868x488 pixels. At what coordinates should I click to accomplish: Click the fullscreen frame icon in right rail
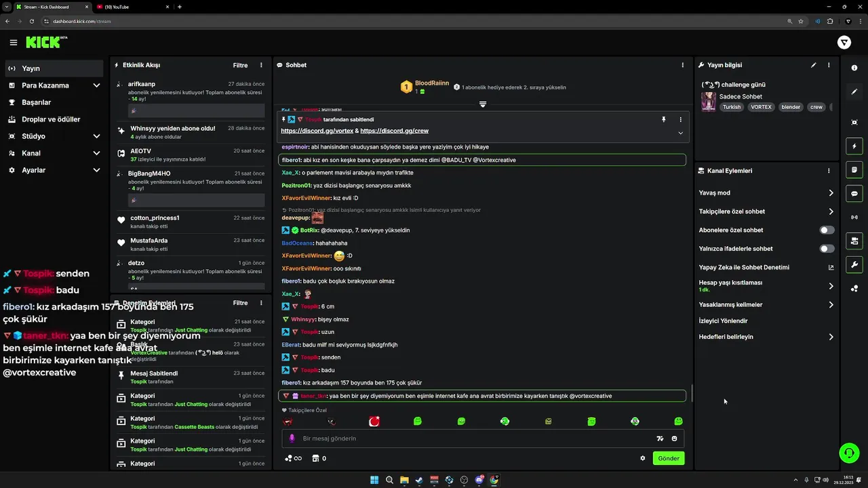coord(854,122)
